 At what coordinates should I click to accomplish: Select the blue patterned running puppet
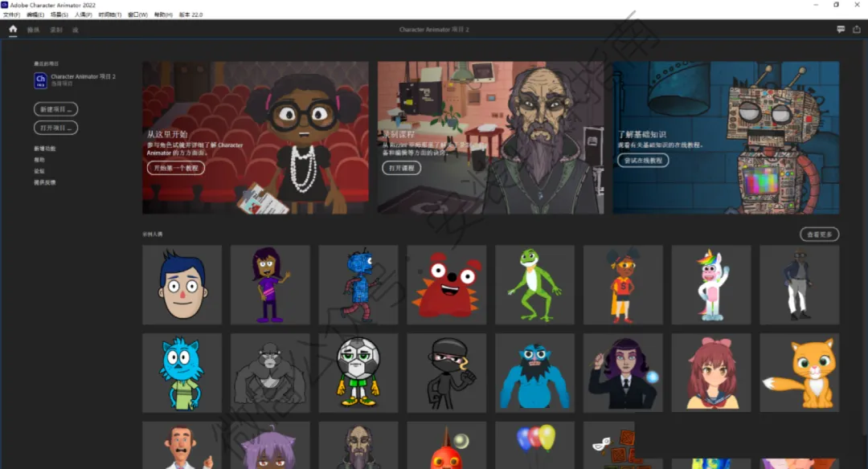click(358, 285)
